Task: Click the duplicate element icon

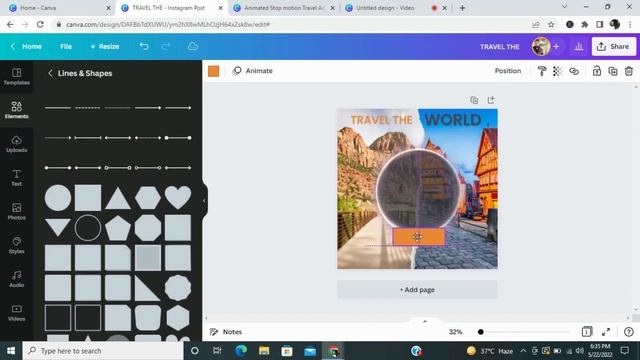Action: tap(613, 71)
